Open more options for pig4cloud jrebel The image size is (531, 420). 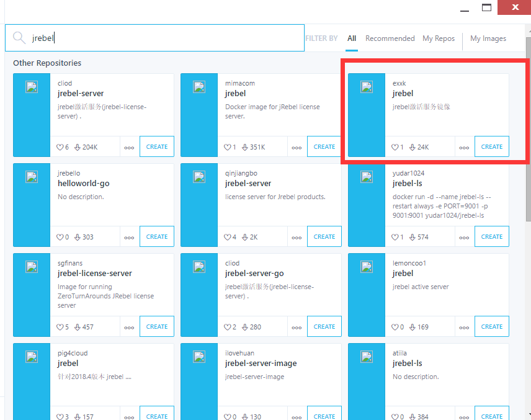pyautogui.click(x=129, y=417)
